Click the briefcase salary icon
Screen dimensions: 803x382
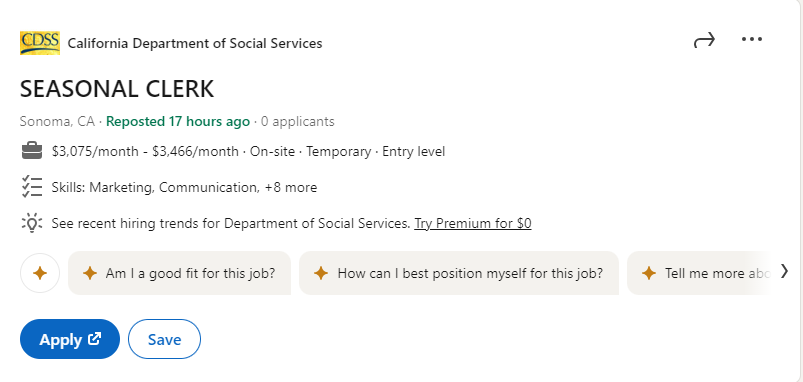pos(32,152)
